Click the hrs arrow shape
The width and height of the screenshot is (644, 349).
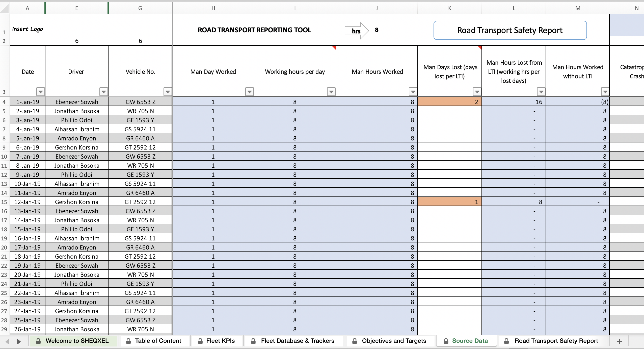tap(357, 31)
